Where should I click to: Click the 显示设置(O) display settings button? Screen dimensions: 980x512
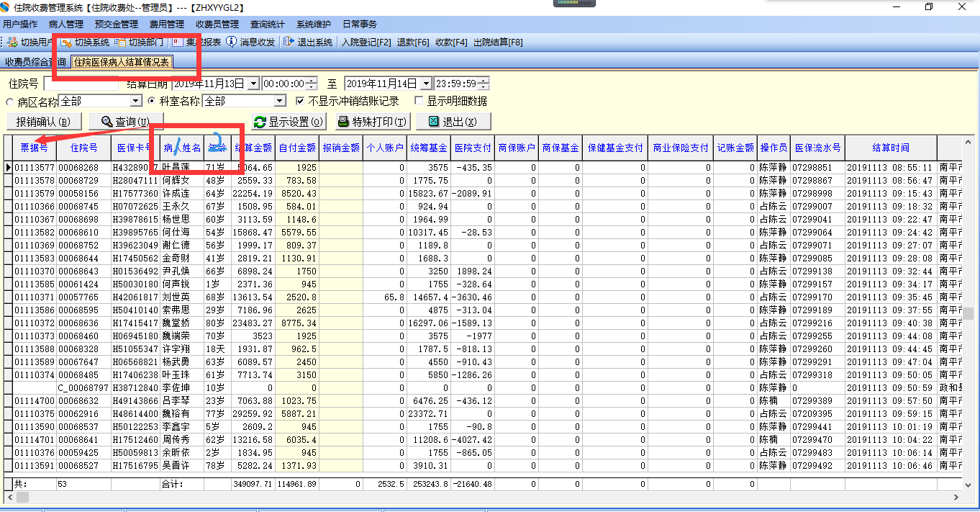coord(289,122)
